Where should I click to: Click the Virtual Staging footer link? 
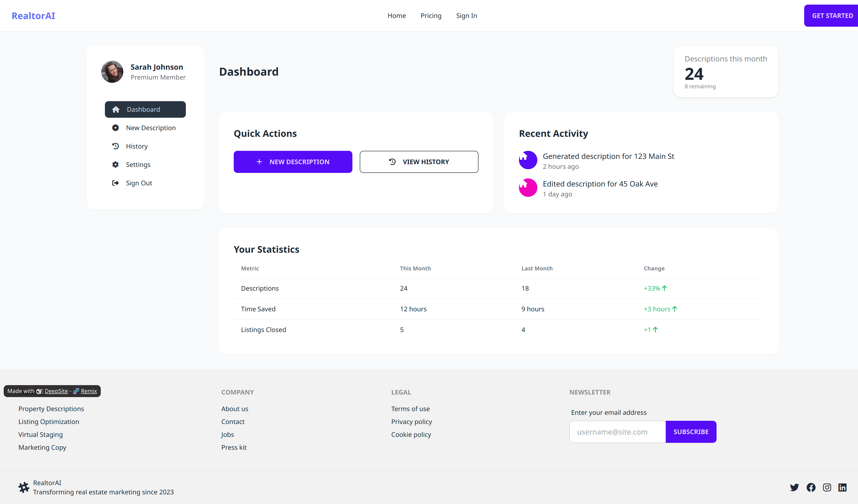click(40, 435)
